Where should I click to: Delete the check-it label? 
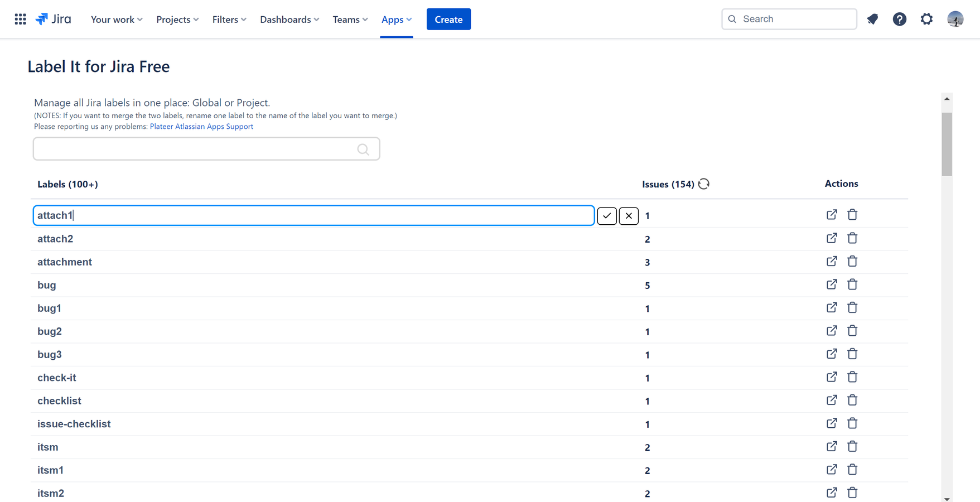tap(852, 377)
